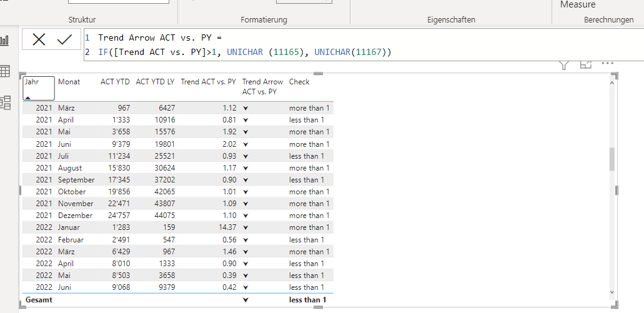This screenshot has width=644, height=313.
Task: Click Trend Arrow ACT vs. PY header
Action: pos(262,87)
